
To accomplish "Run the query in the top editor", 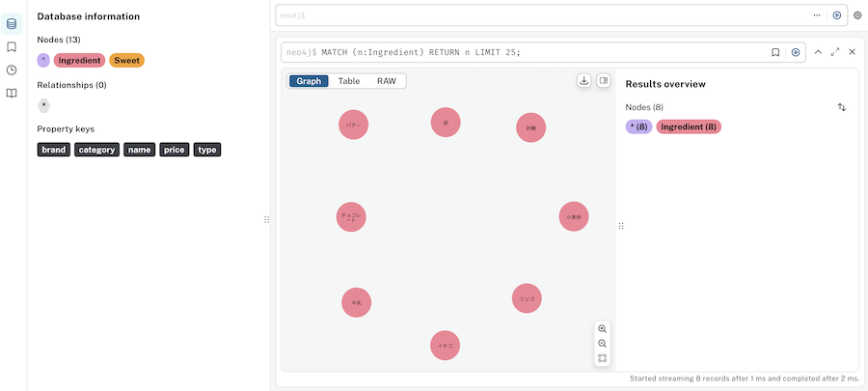I will (837, 15).
